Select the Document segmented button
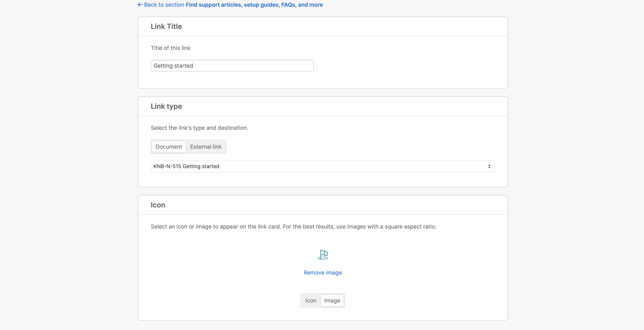The width and height of the screenshot is (644, 330). pos(169,147)
